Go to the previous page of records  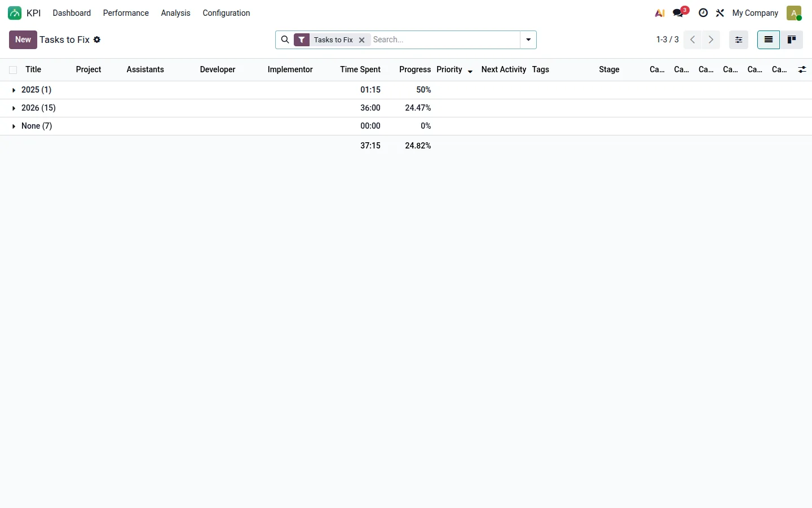692,40
